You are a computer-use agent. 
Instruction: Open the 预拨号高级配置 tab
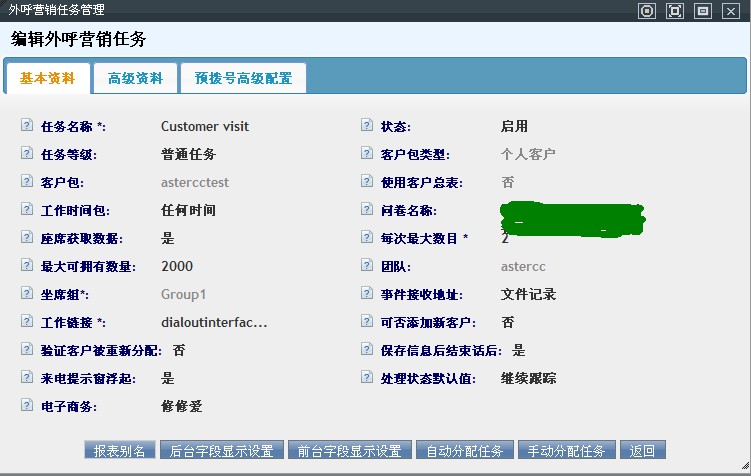click(244, 78)
